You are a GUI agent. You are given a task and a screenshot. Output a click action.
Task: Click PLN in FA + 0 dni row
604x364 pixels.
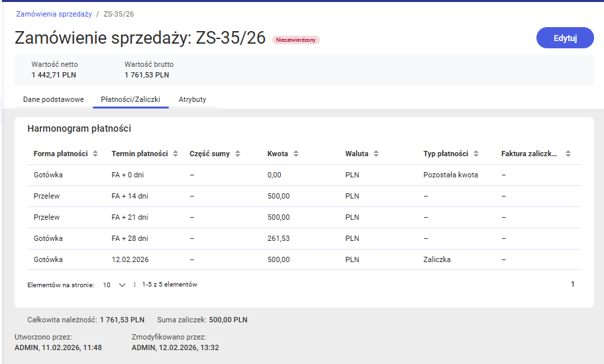[352, 175]
